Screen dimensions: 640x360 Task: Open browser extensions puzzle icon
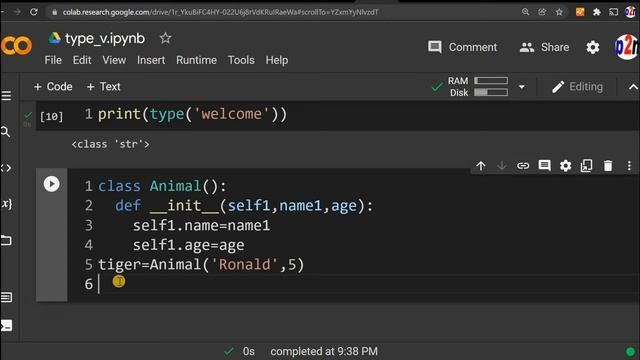(x=597, y=12)
